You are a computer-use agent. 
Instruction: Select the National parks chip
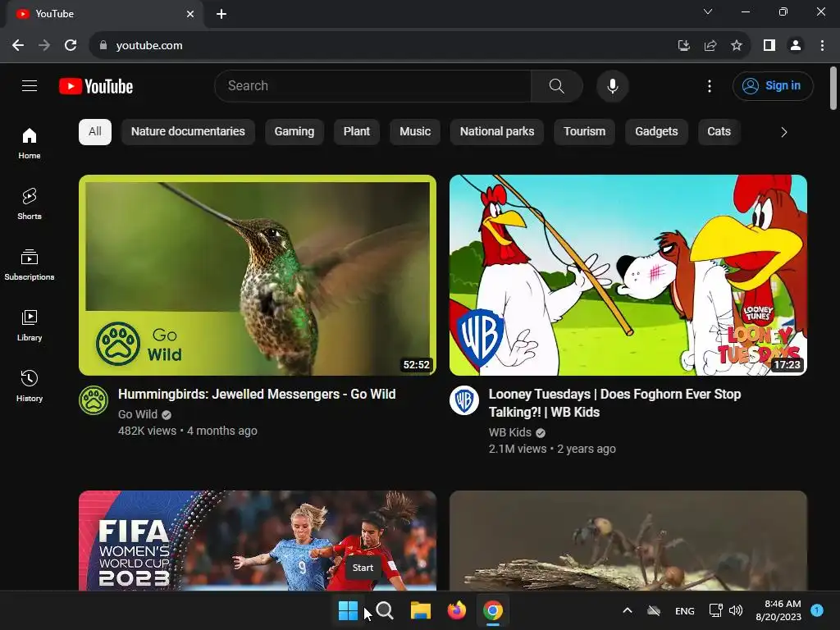[x=497, y=132]
